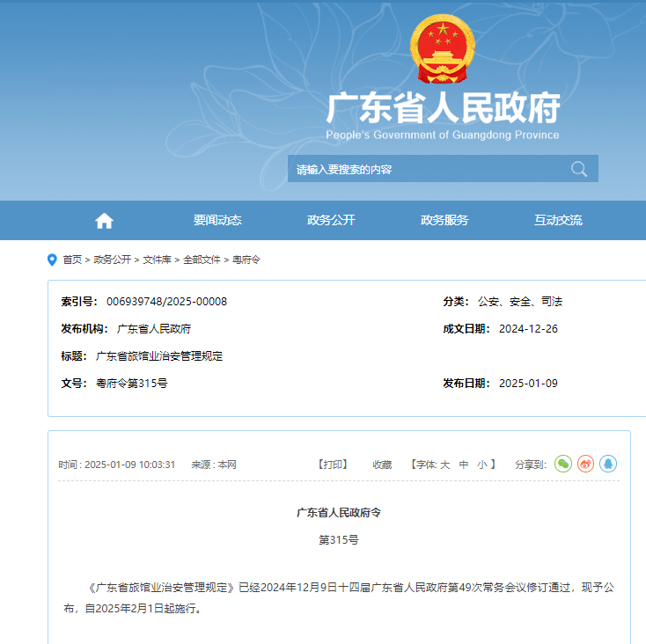Share the article to WeChat
The image size is (646, 644).
[x=563, y=464]
